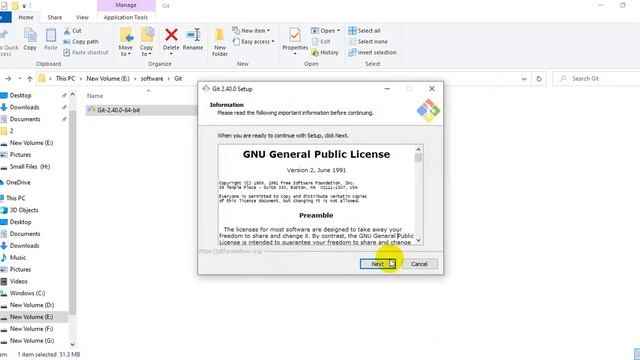Click license scroll up arrow
The width and height of the screenshot is (640, 360).
418,149
